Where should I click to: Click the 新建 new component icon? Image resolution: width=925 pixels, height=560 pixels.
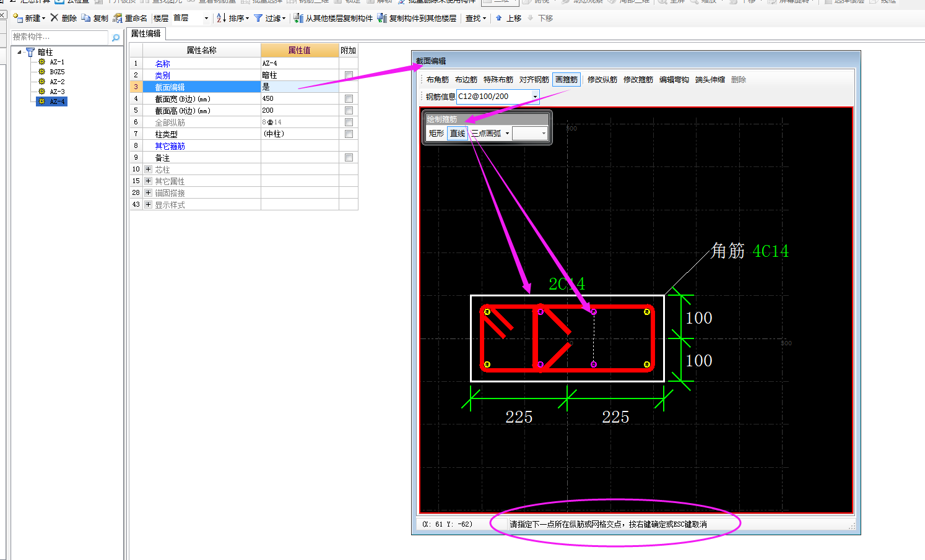[x=18, y=18]
